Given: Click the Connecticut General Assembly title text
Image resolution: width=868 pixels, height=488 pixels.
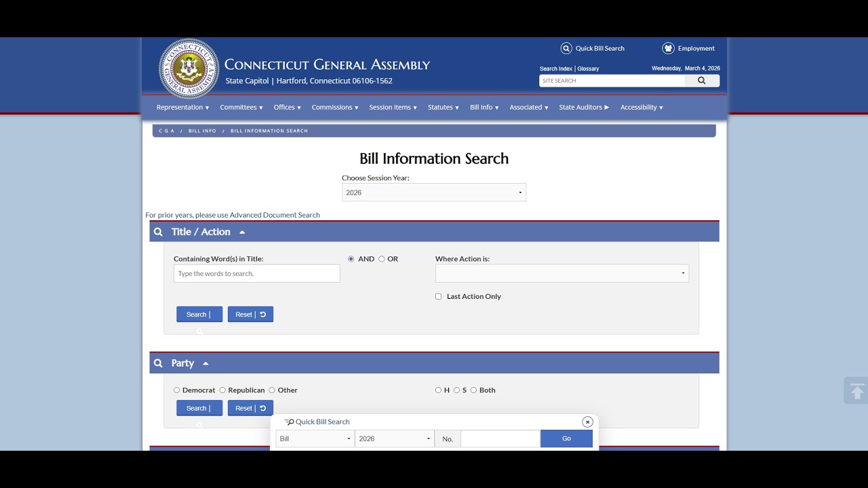Looking at the screenshot, I should 327,65.
